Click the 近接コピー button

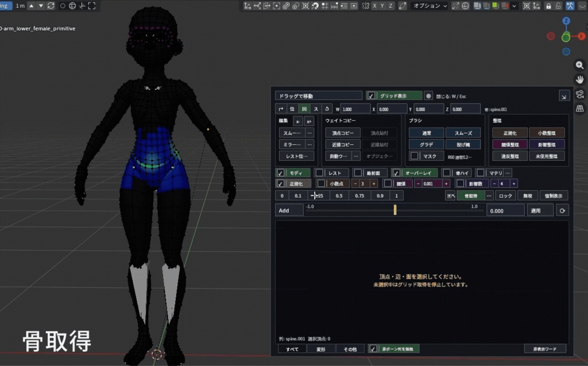click(x=343, y=145)
